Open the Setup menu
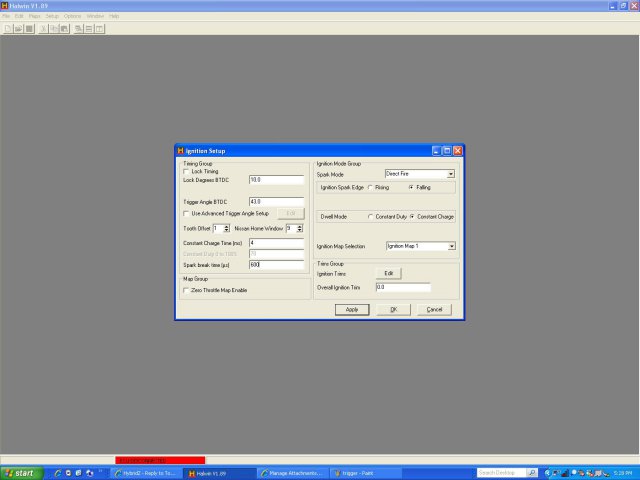Viewport: 640px width, 480px height. [x=52, y=16]
